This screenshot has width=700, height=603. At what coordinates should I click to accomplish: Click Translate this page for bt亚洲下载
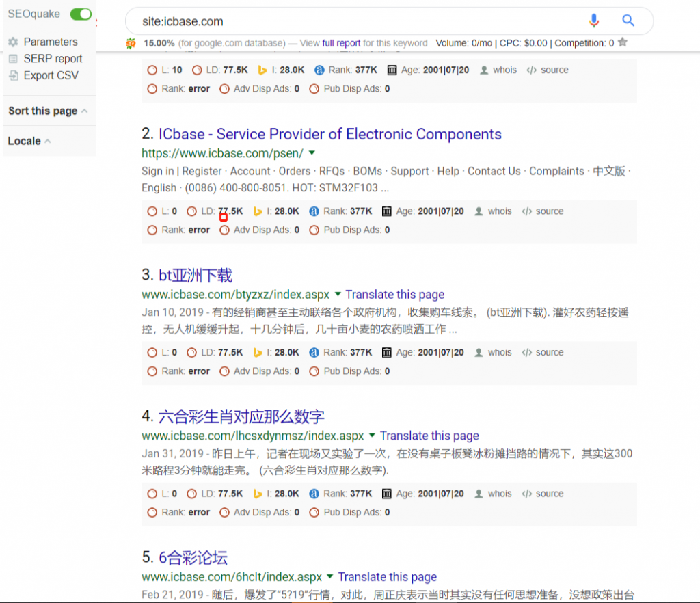tap(395, 294)
